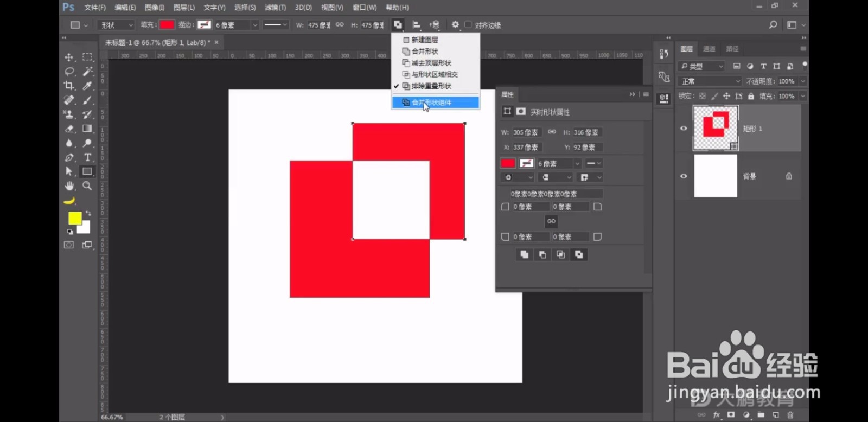Open stroke line style dropdown in options bar
The width and height of the screenshot is (868, 422).
coord(275,25)
